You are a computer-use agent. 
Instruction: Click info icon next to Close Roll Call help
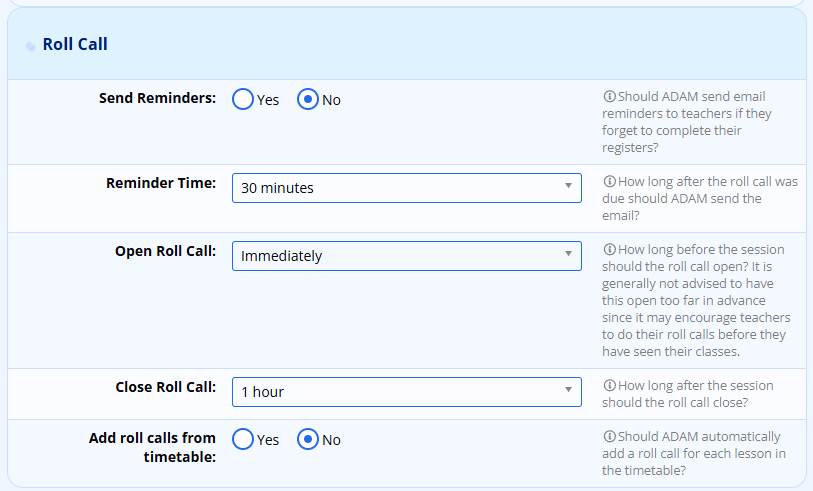point(609,385)
